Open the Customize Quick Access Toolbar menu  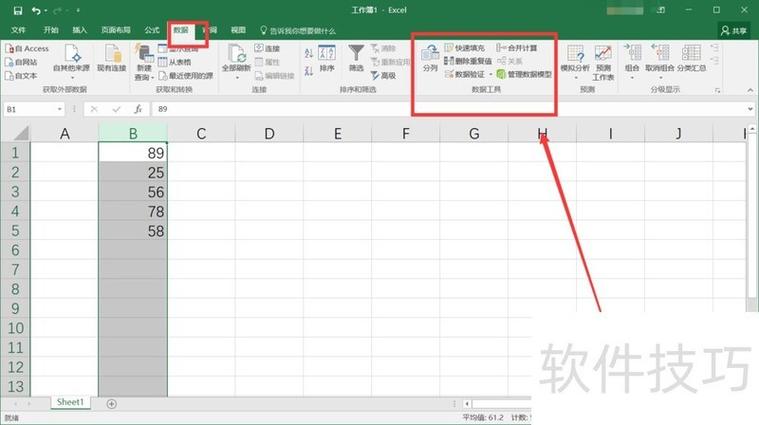(78, 10)
